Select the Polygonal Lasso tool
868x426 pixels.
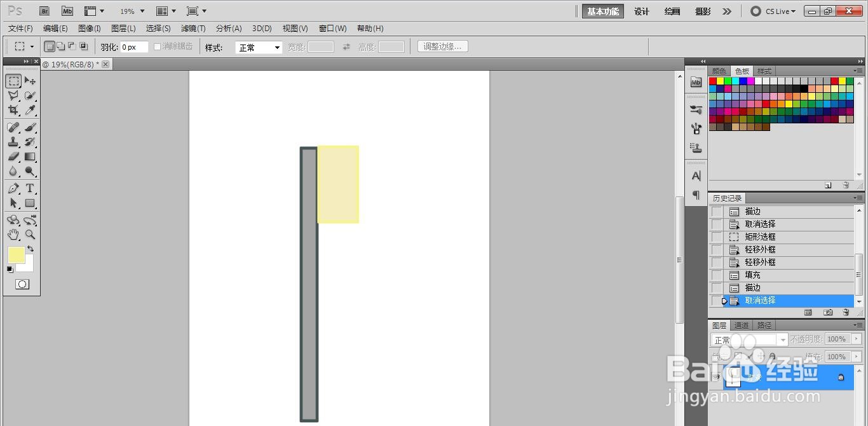pos(13,96)
